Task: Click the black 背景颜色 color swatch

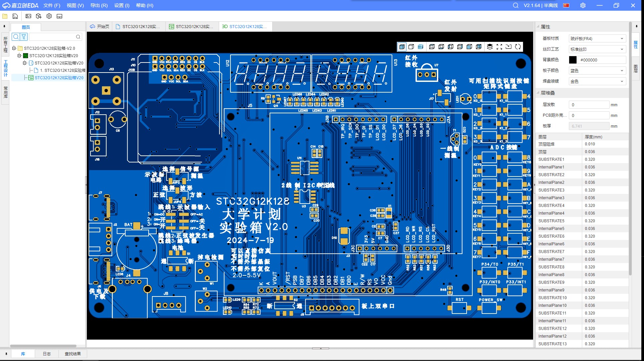Action: [573, 60]
